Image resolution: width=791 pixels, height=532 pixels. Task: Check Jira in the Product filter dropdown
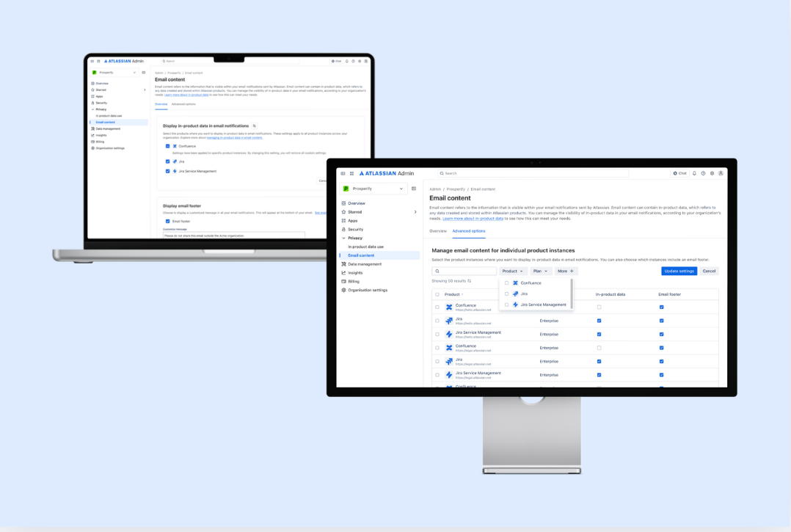506,294
